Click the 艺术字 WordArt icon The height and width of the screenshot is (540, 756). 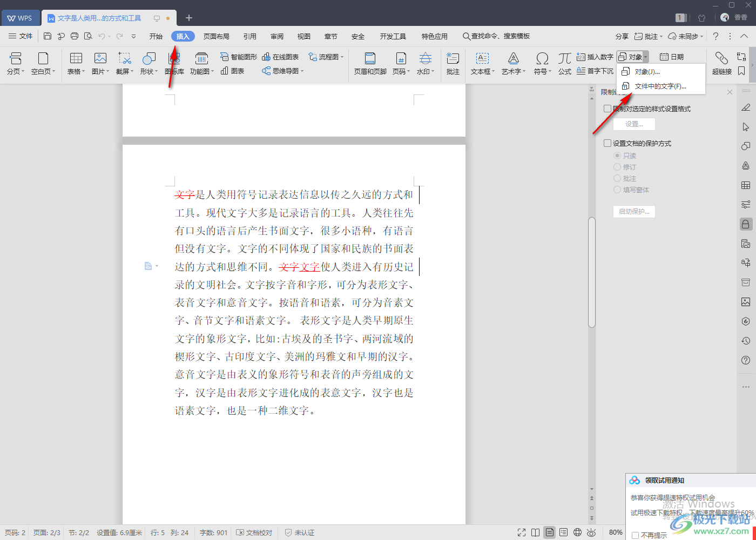[514, 58]
